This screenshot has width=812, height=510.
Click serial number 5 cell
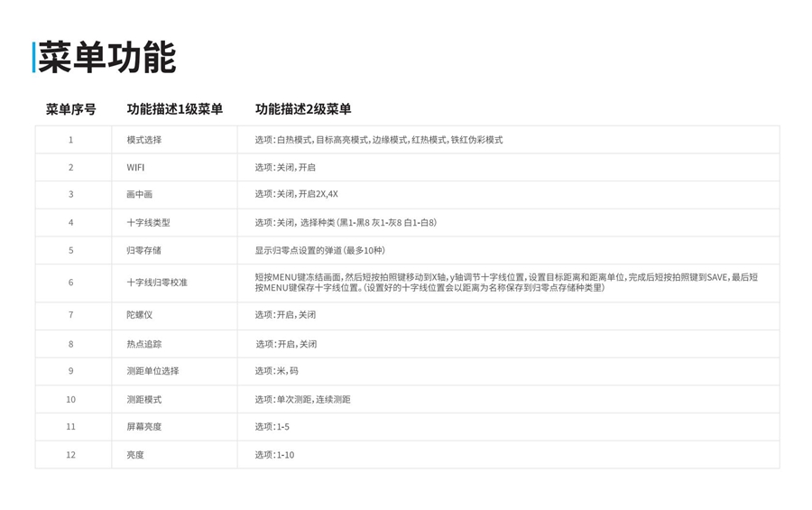pos(73,250)
